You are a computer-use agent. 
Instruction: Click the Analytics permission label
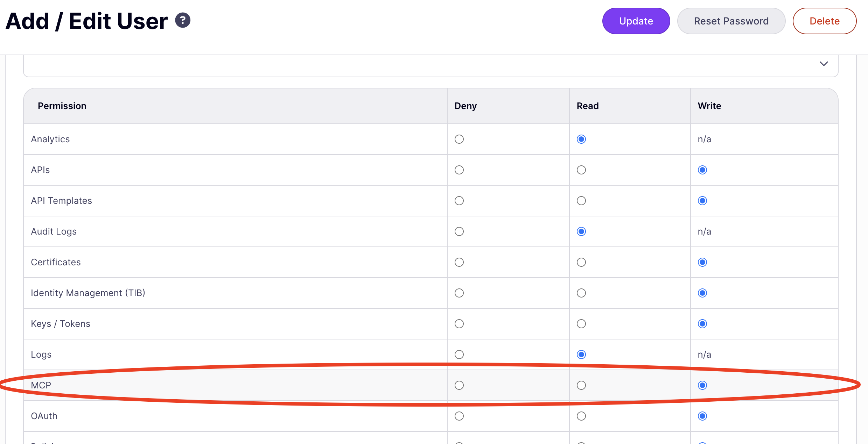click(50, 139)
